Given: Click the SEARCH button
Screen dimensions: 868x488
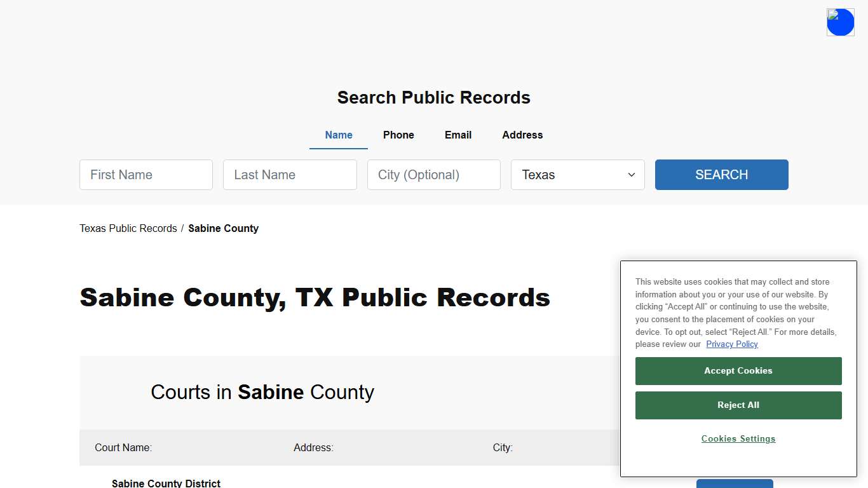Looking at the screenshot, I should (x=721, y=175).
